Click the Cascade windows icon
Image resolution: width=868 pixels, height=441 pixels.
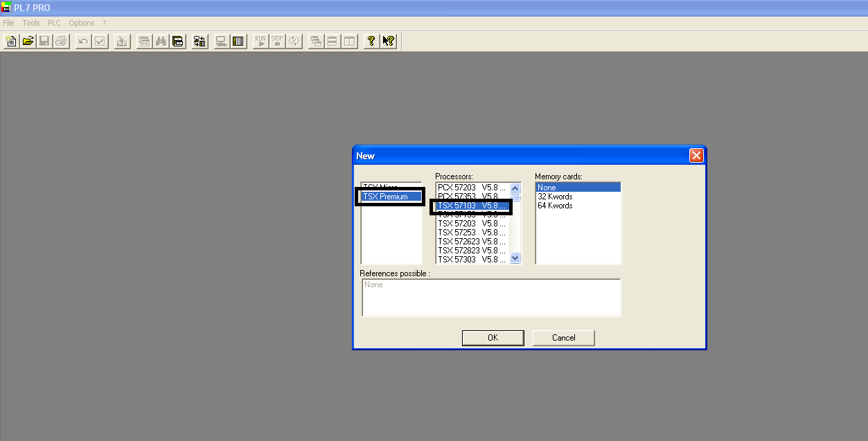coord(316,41)
